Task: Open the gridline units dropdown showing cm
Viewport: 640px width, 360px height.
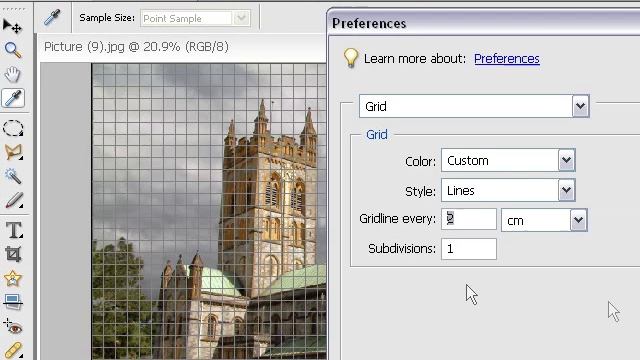Action: [544, 220]
